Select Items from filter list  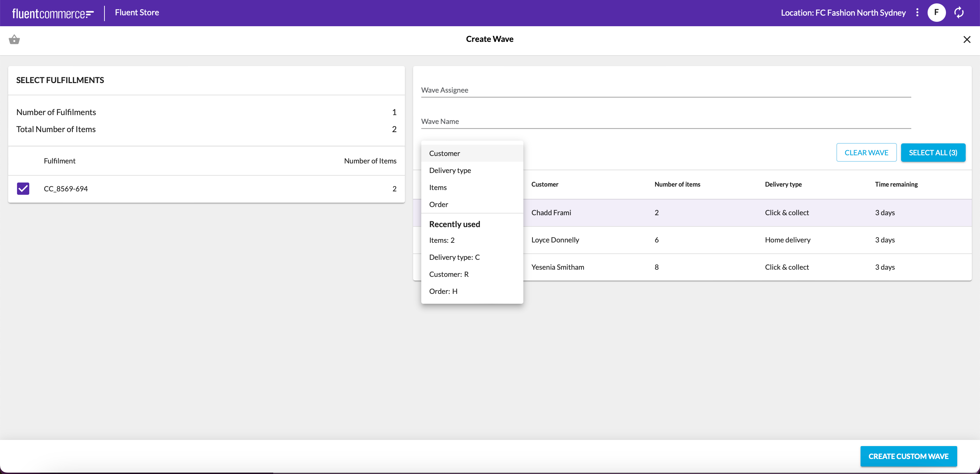point(438,187)
